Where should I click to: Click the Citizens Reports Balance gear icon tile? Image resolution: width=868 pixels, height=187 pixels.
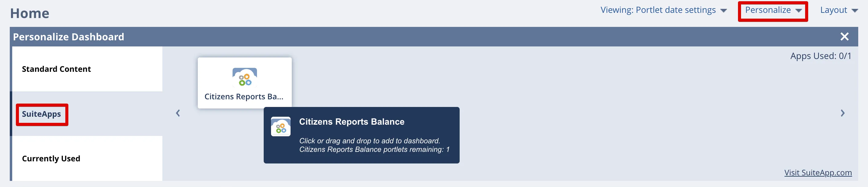[x=245, y=77]
